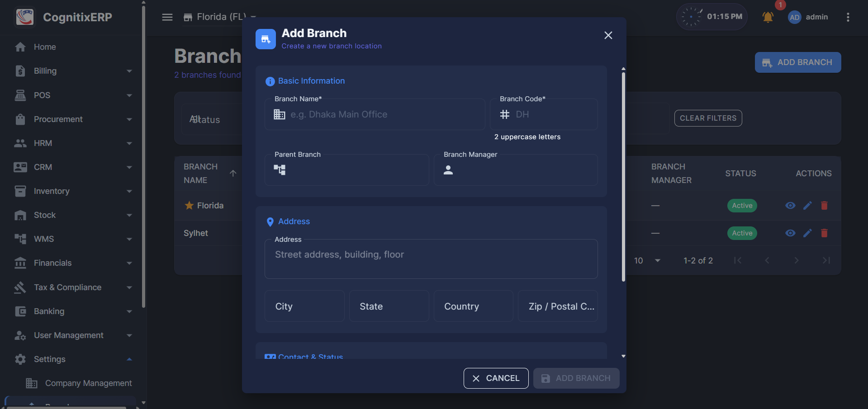This screenshot has width=868, height=409.
Task: Open the Status filter dropdown
Action: (212, 119)
